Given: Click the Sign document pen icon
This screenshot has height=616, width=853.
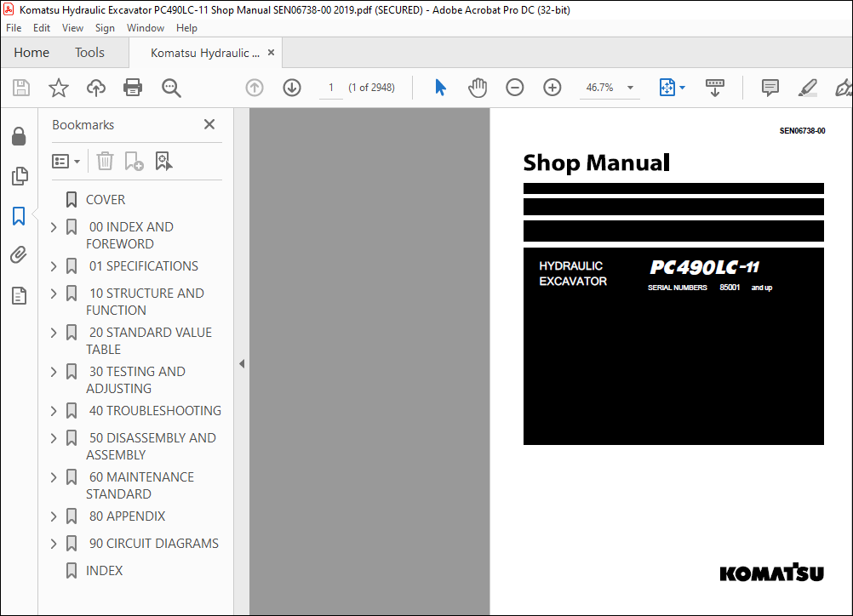Looking at the screenshot, I should [844, 88].
